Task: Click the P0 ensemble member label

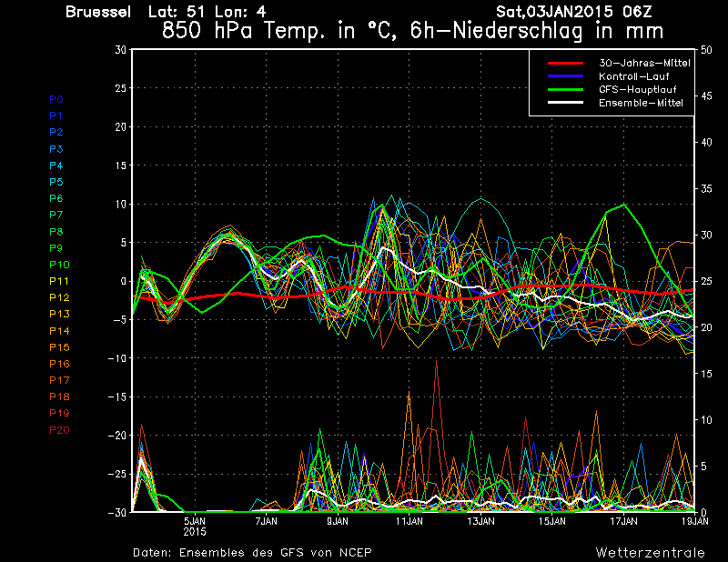Action: (56, 99)
